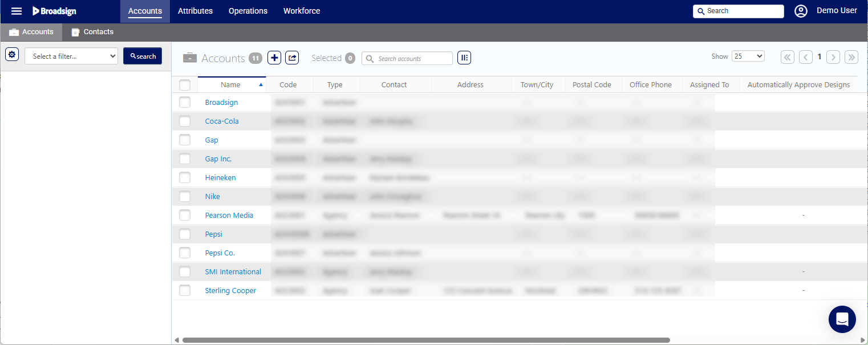Open the Select a filter dropdown
The image size is (868, 345).
point(71,56)
